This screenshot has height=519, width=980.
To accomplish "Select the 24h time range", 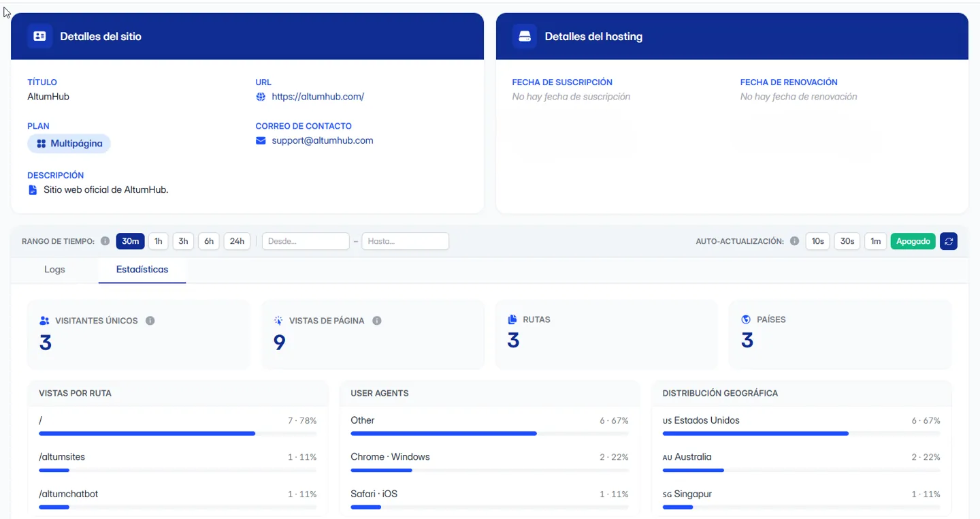I will 237,241.
